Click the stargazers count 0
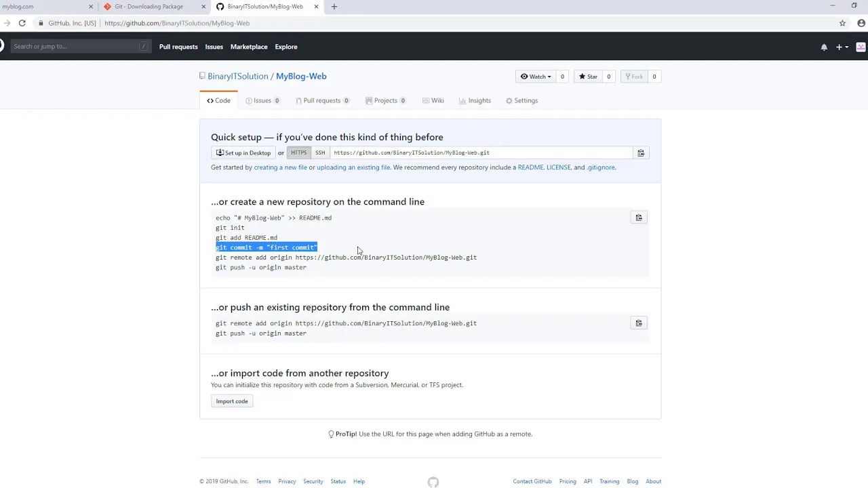 click(608, 77)
